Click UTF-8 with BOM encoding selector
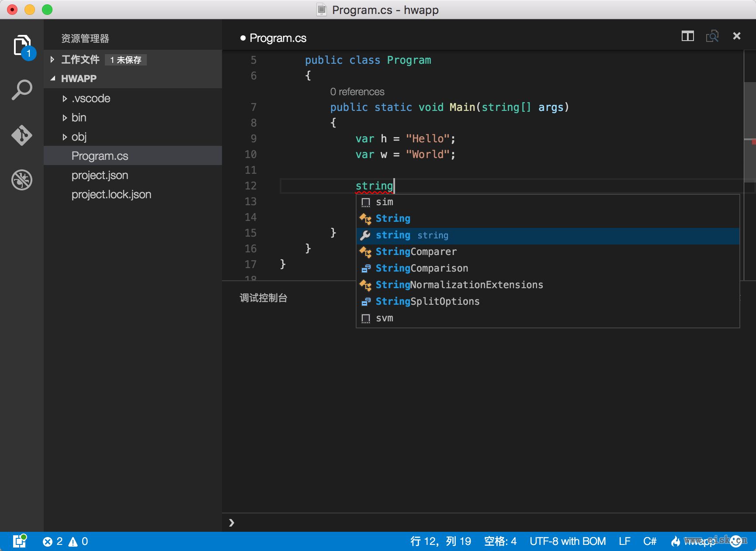This screenshot has width=756, height=551. [567, 541]
